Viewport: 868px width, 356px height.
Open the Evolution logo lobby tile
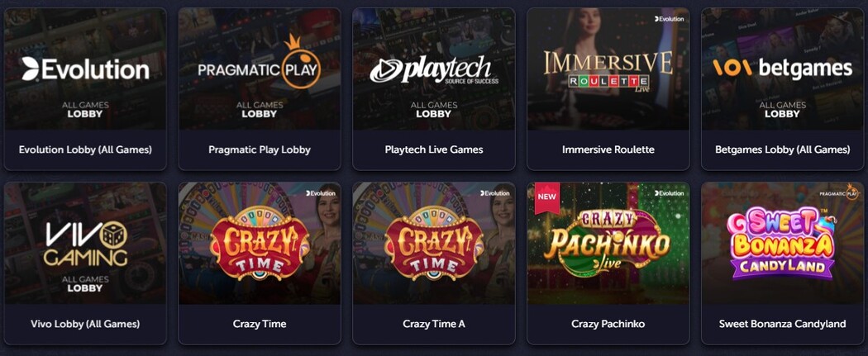click(85, 69)
